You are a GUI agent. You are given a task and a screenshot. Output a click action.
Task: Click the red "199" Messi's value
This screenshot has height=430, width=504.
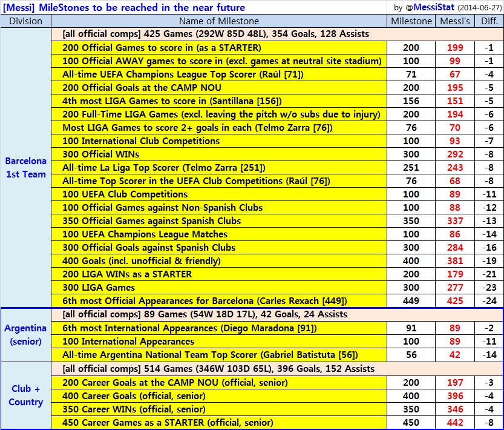(455, 48)
